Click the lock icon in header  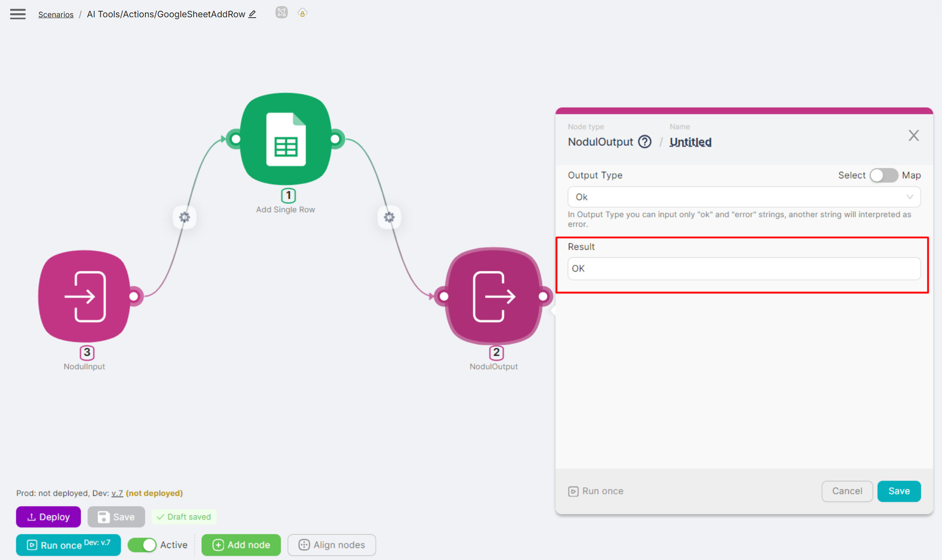click(302, 13)
